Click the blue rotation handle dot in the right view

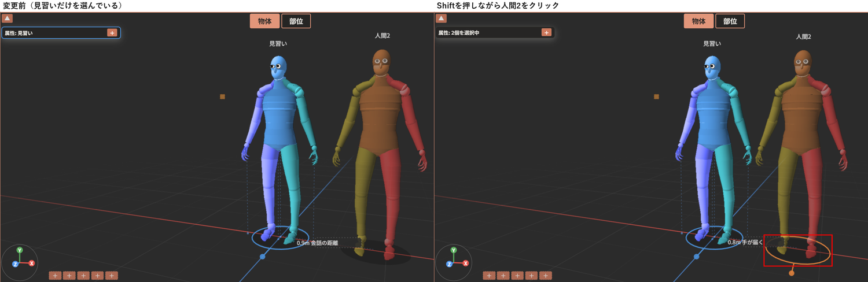click(x=697, y=256)
